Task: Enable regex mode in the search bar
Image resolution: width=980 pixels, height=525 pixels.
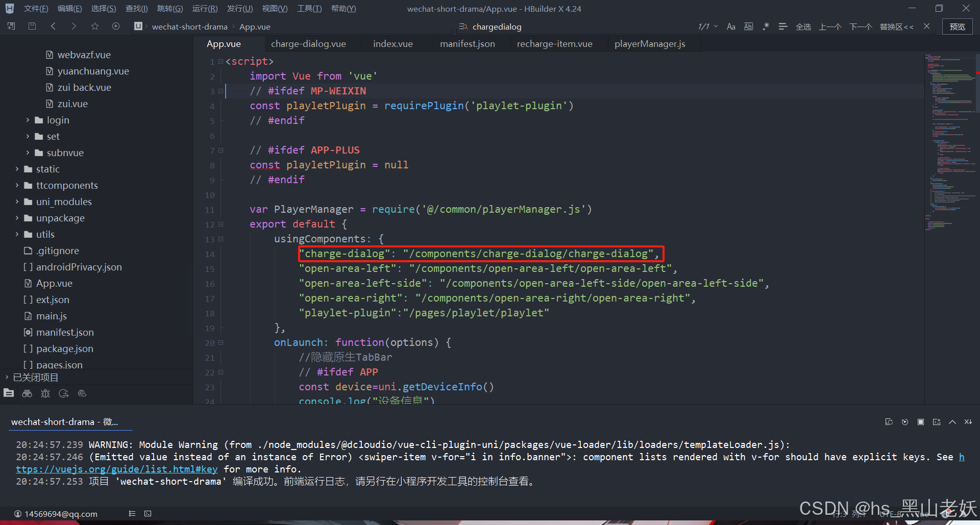Action: (x=766, y=26)
